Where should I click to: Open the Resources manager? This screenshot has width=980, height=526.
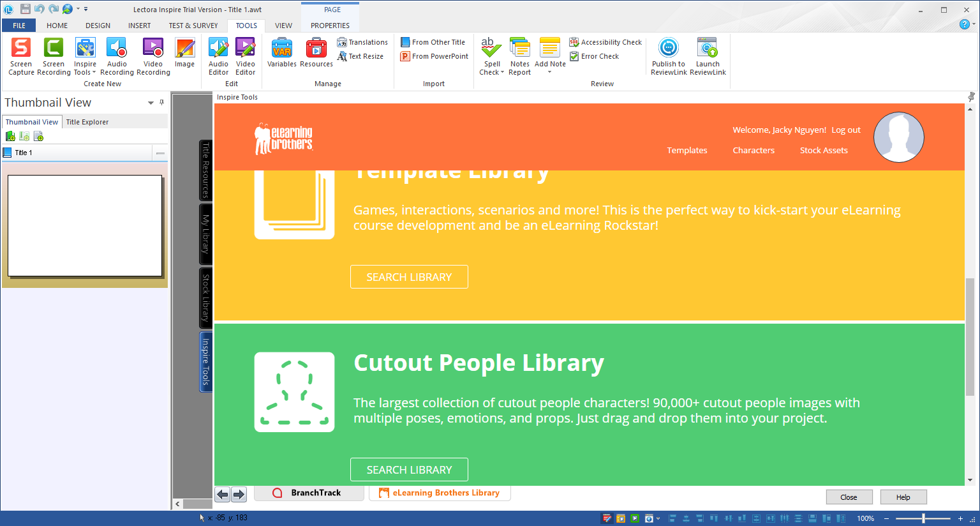click(316, 56)
